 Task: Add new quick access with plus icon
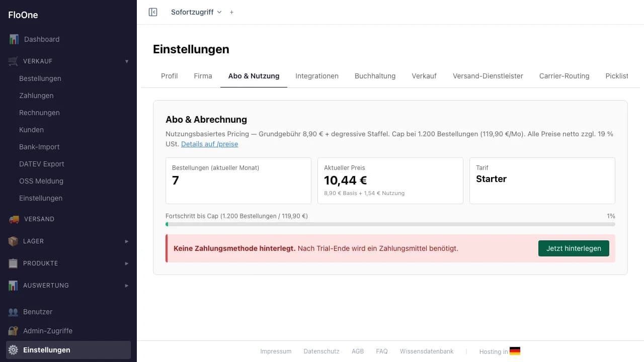point(231,12)
